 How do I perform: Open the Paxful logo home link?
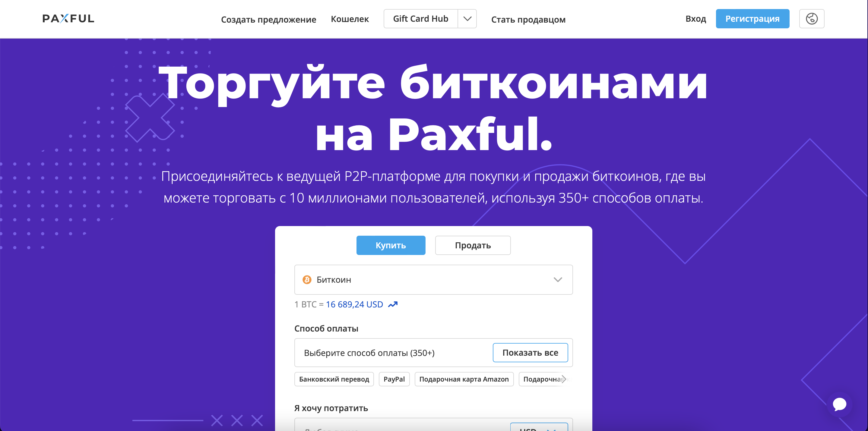tap(68, 18)
